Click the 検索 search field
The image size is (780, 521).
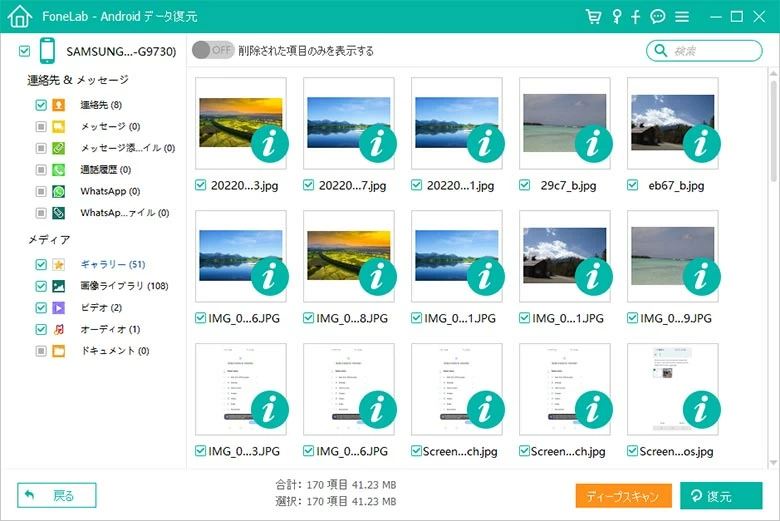coord(714,51)
